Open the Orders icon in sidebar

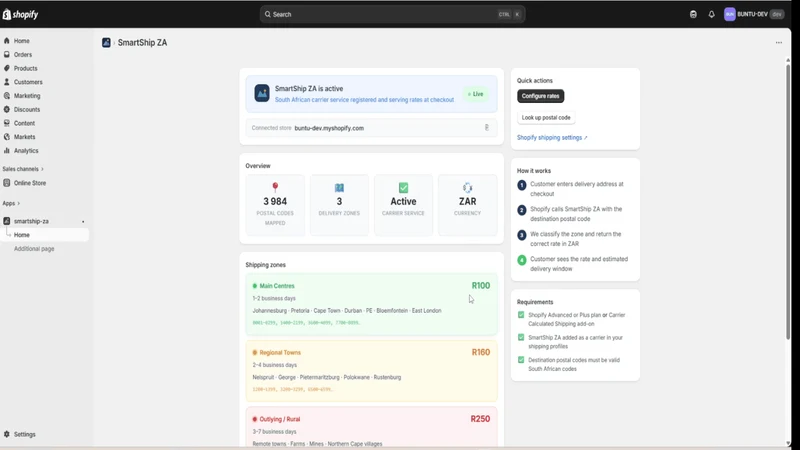click(x=7, y=54)
